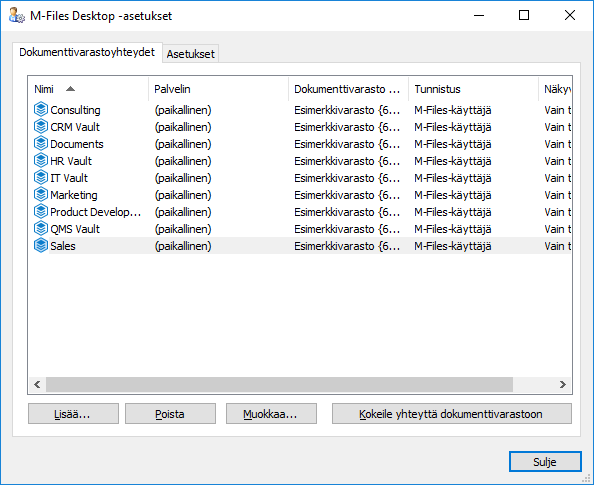Open the Dokumenttivarastoyhteydet tab

87,52
